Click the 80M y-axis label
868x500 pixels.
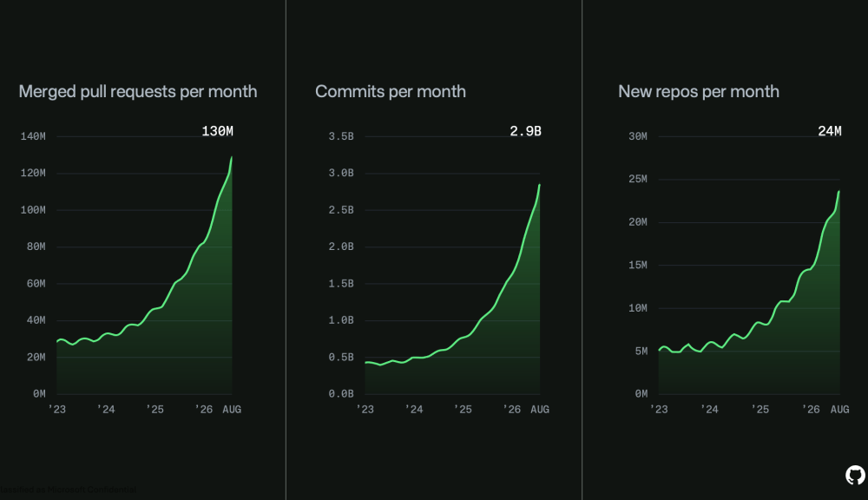tap(36, 247)
